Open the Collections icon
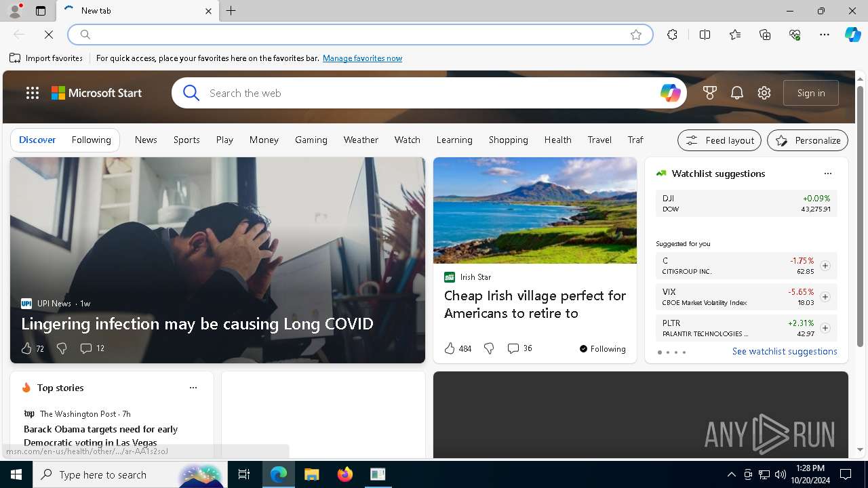 pyautogui.click(x=765, y=35)
